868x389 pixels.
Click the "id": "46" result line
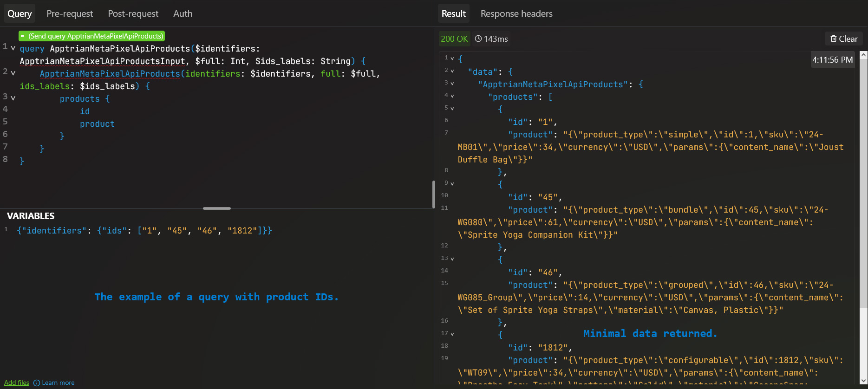pyautogui.click(x=535, y=272)
